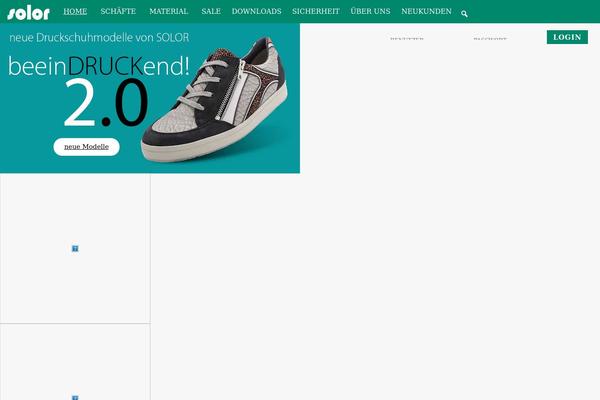Focus the login field farthest from the LOGIN button

[407, 38]
